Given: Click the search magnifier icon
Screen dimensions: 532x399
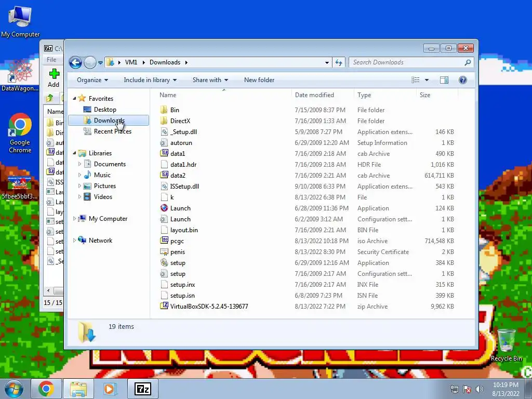Looking at the screenshot, I should [468, 62].
